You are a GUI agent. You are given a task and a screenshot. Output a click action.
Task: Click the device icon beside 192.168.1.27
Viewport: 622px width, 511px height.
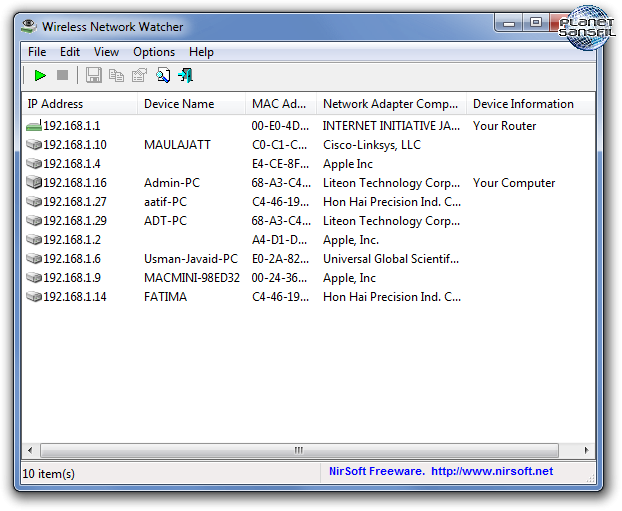pyautogui.click(x=34, y=202)
